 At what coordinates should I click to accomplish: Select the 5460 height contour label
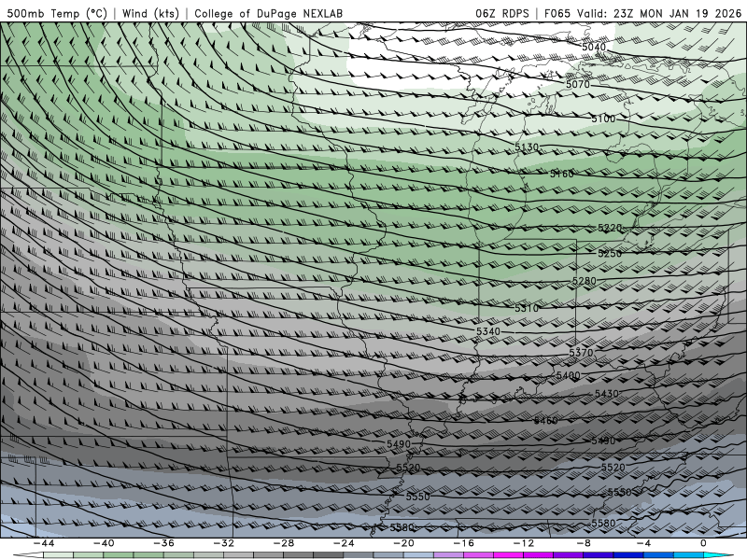(x=545, y=420)
